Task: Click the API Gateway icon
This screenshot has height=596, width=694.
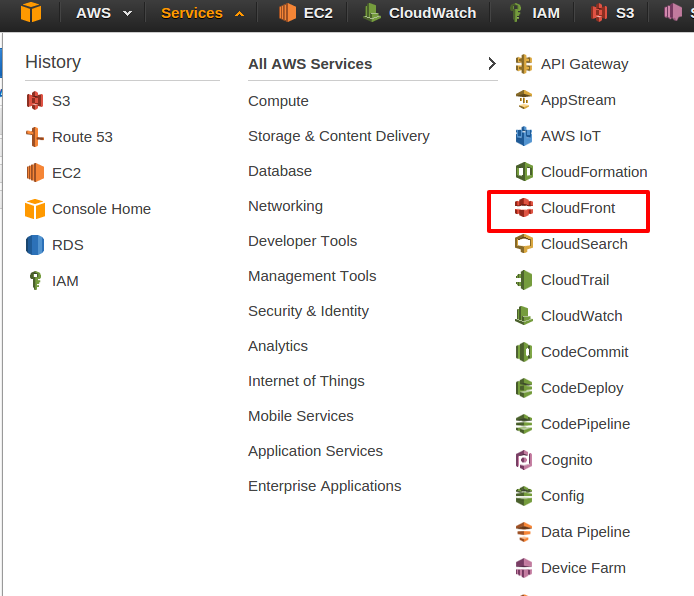Action: tap(524, 64)
